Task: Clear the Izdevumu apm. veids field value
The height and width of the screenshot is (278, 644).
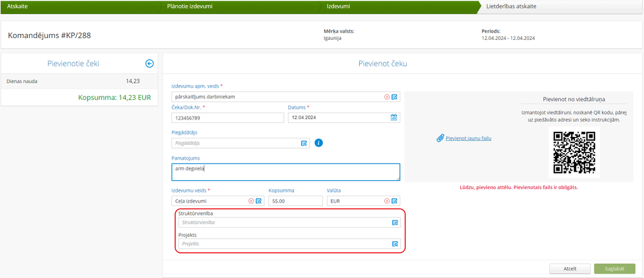Action: point(387,97)
